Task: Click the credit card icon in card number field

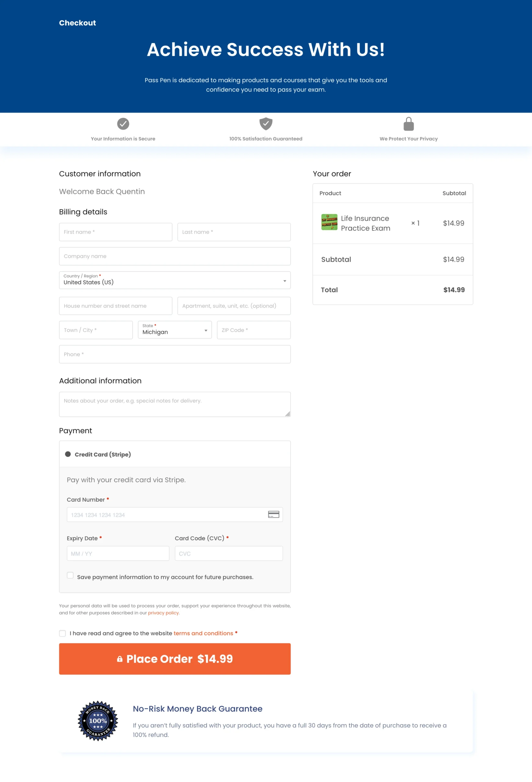Action: [273, 514]
